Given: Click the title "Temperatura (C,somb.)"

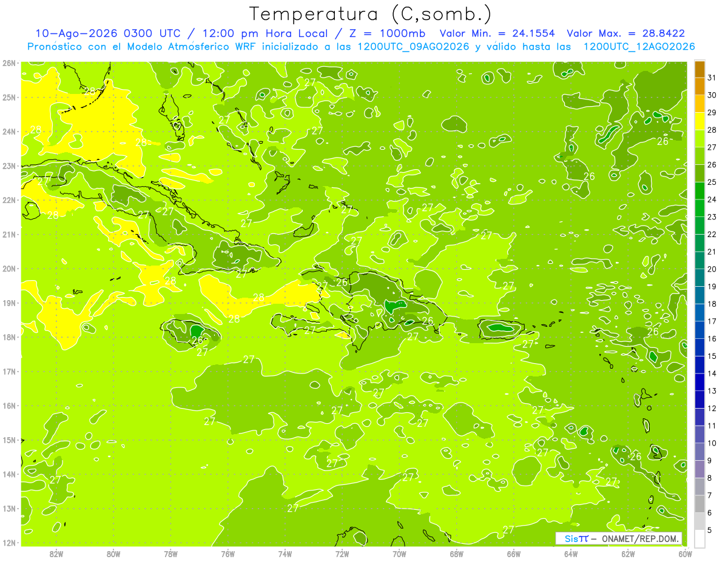Looking at the screenshot, I should coord(371,14).
